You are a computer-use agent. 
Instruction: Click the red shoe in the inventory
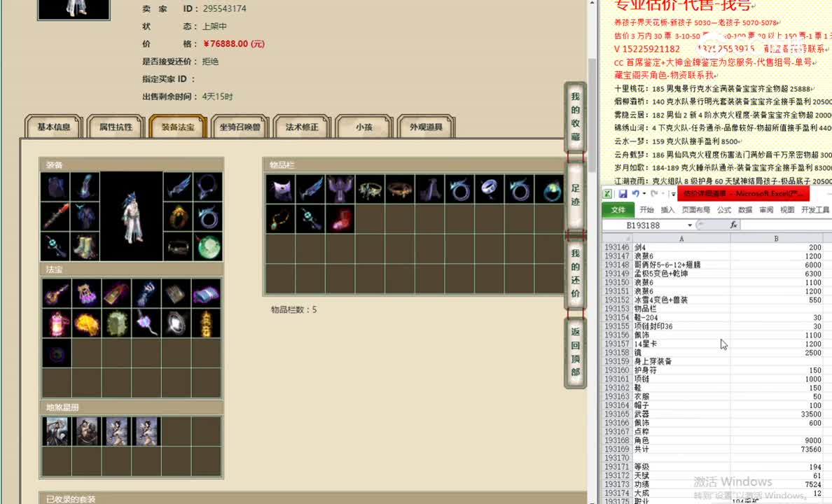tap(340, 219)
